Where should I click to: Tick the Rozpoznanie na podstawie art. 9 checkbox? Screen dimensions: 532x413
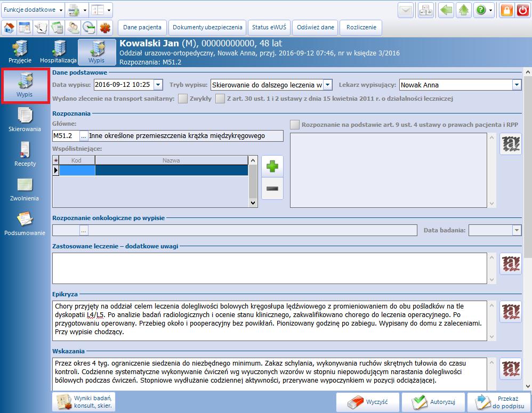pyautogui.click(x=295, y=125)
